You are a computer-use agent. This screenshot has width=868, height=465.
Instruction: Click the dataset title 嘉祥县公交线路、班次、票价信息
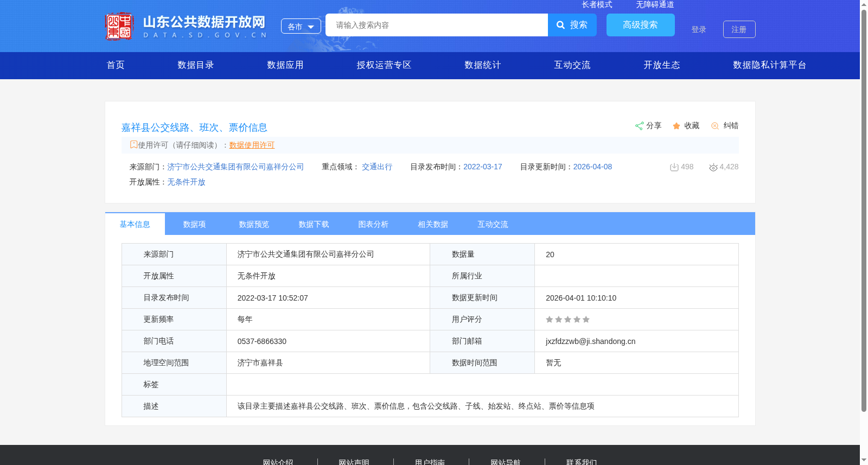(194, 128)
